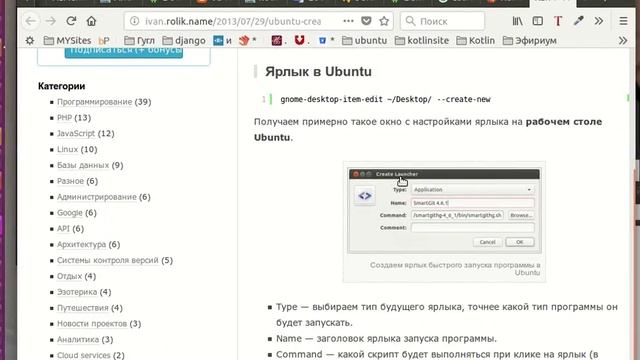Open category Базы данных
Image resolution: width=640 pixels, height=360 pixels.
click(83, 165)
